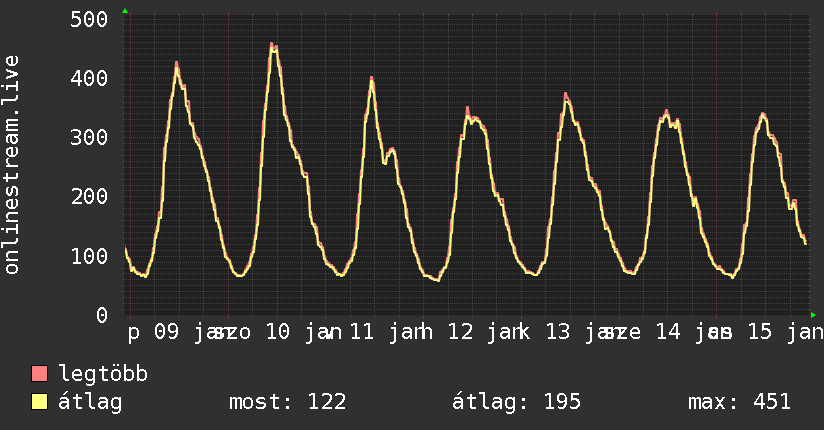Select the legtöbb legend label
The width and height of the screenshot is (824, 430).
(103, 374)
